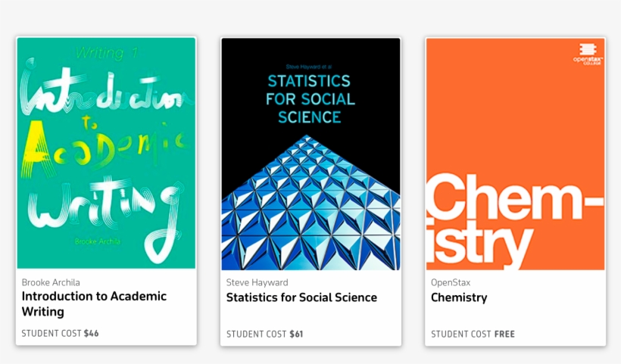Click author name Steve Hayward below cover

coord(257,282)
